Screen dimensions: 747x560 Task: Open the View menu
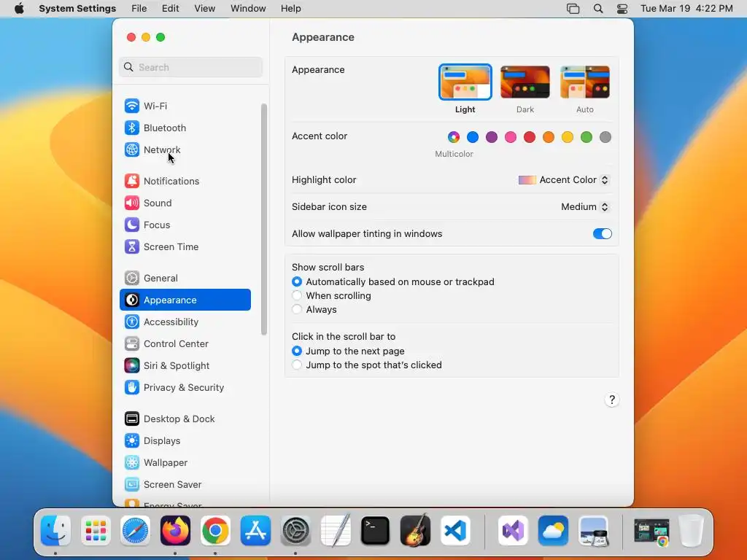pyautogui.click(x=204, y=9)
